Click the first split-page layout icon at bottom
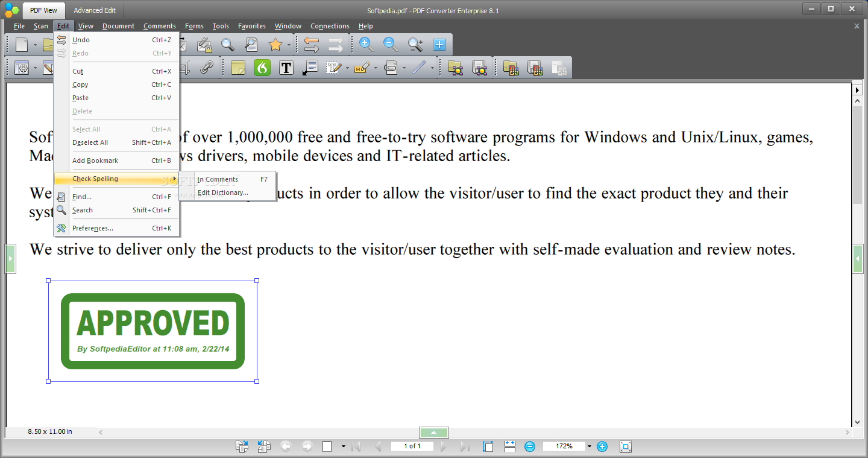The image size is (868, 458). (242, 447)
